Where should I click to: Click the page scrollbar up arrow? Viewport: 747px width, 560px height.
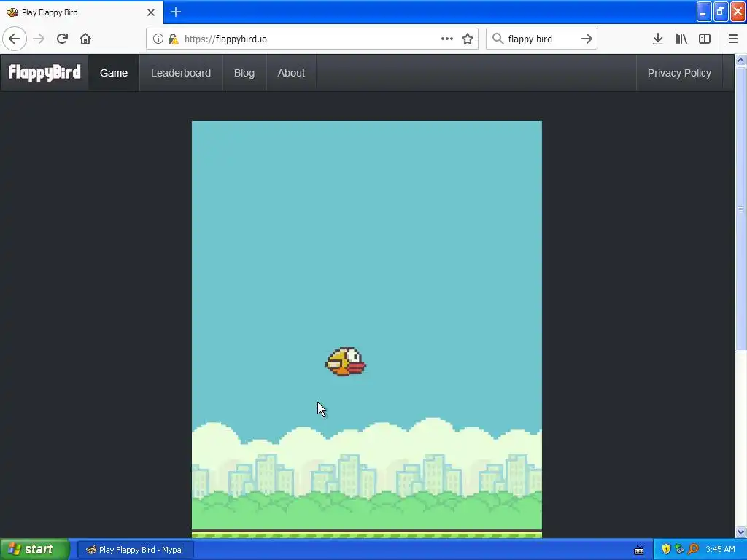(x=741, y=60)
